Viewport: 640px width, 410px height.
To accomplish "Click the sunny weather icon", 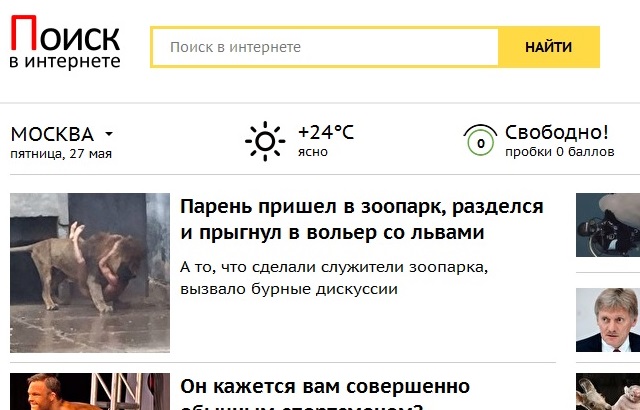I will pyautogui.click(x=265, y=141).
